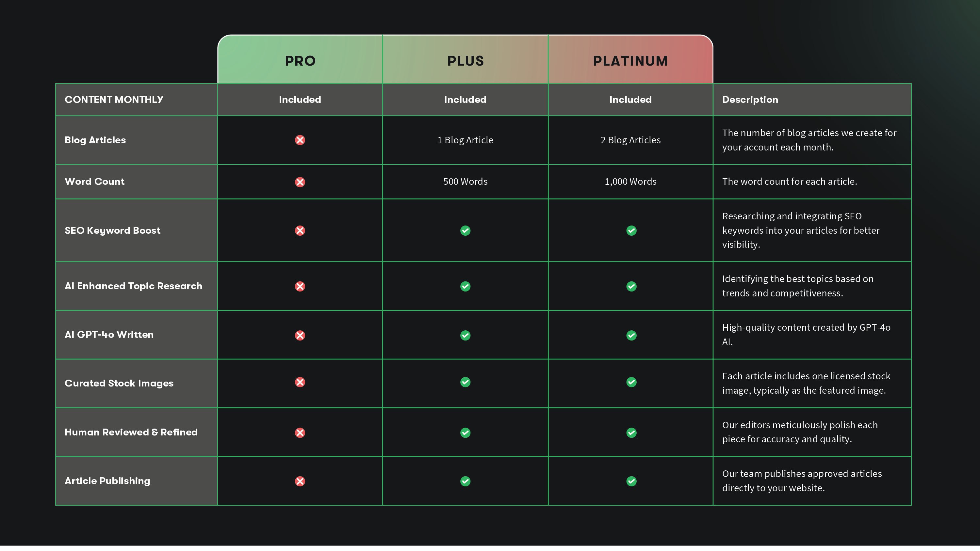Click the green check for Curated Stock Images under PLUS
This screenshot has width=980, height=551.
(x=465, y=382)
